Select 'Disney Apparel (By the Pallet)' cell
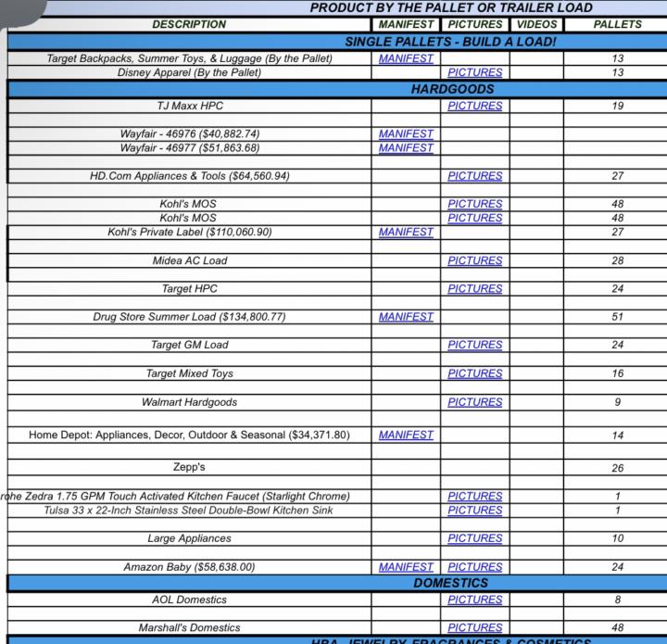The image size is (667, 644). coord(189,72)
